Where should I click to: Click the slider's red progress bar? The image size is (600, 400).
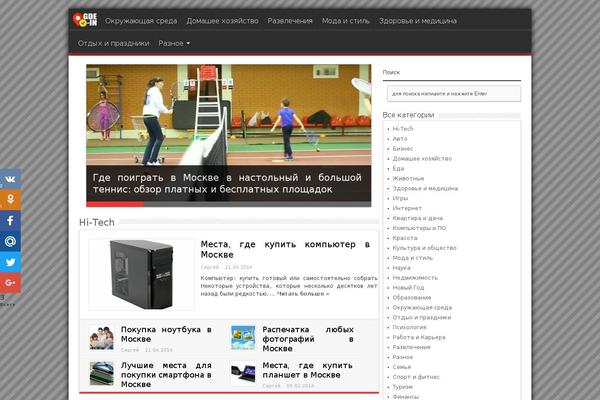(x=115, y=204)
